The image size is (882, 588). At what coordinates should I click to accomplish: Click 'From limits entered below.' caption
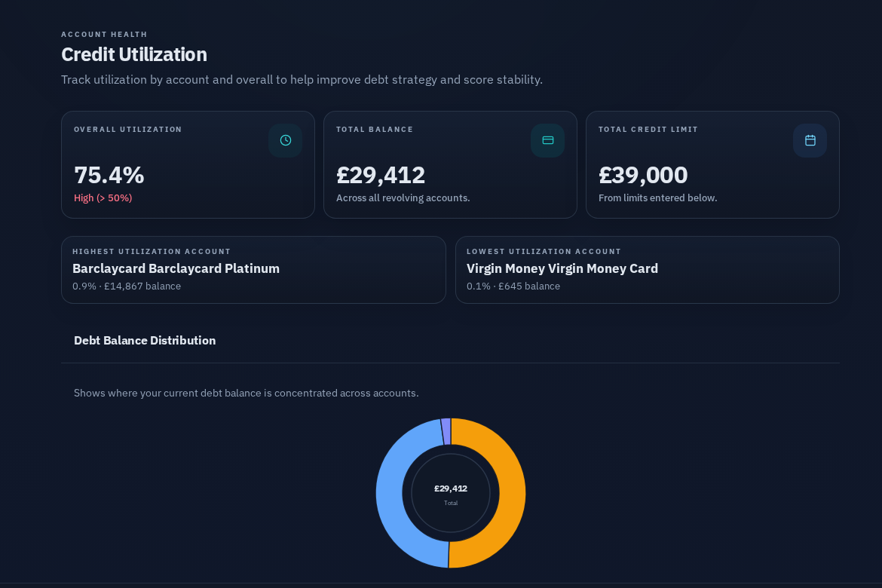[657, 198]
